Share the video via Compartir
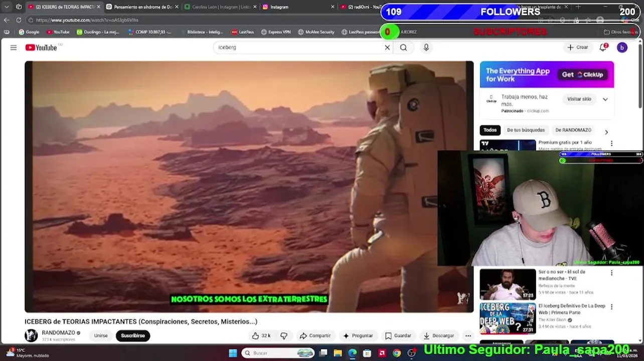 (x=315, y=336)
